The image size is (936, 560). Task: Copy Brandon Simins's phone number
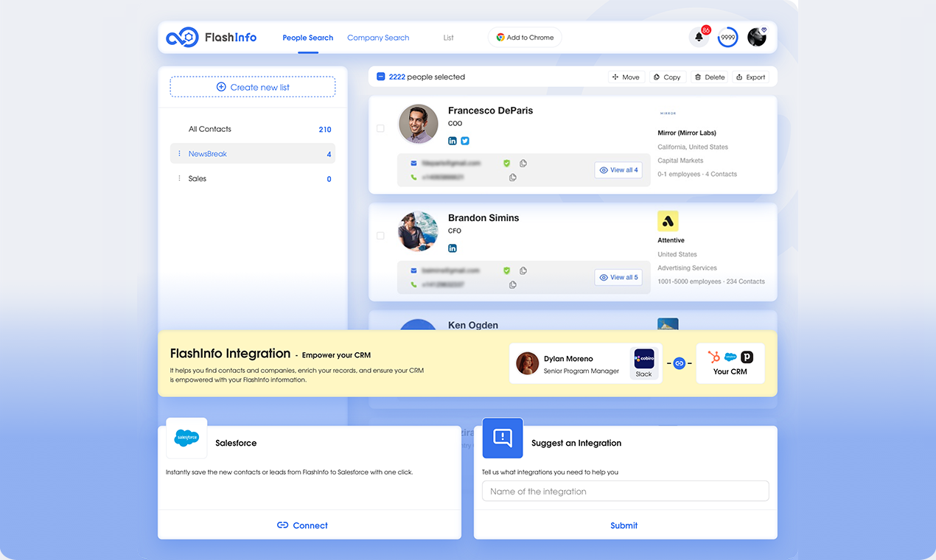tap(513, 285)
